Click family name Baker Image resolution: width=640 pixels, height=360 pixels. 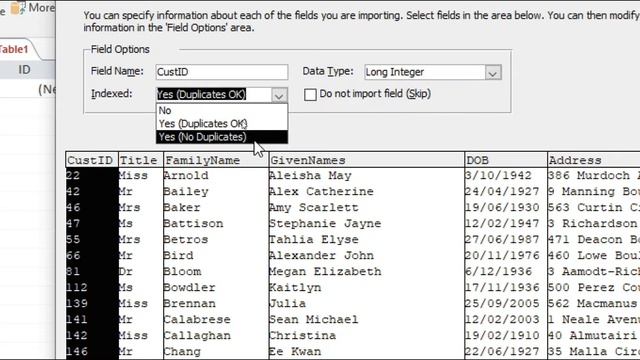click(182, 207)
